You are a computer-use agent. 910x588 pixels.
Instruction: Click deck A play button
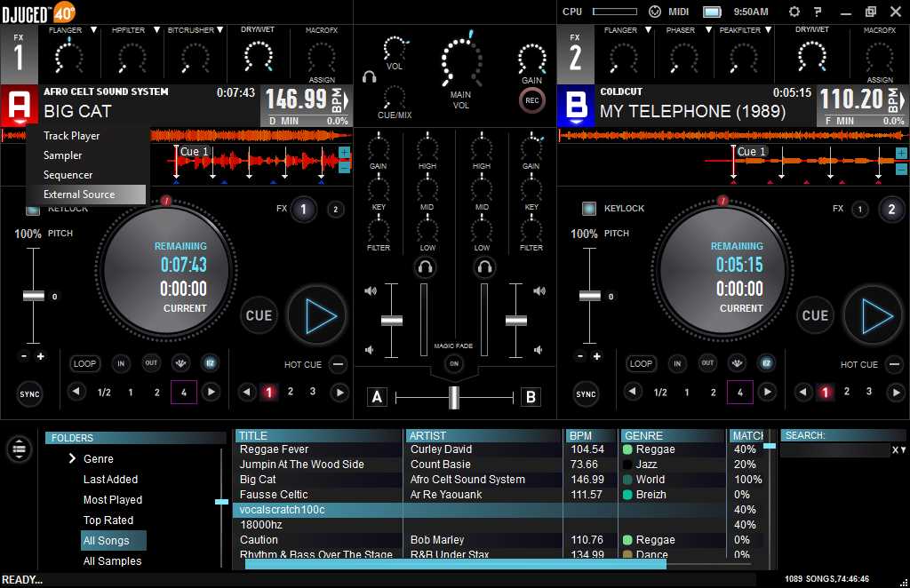(317, 316)
